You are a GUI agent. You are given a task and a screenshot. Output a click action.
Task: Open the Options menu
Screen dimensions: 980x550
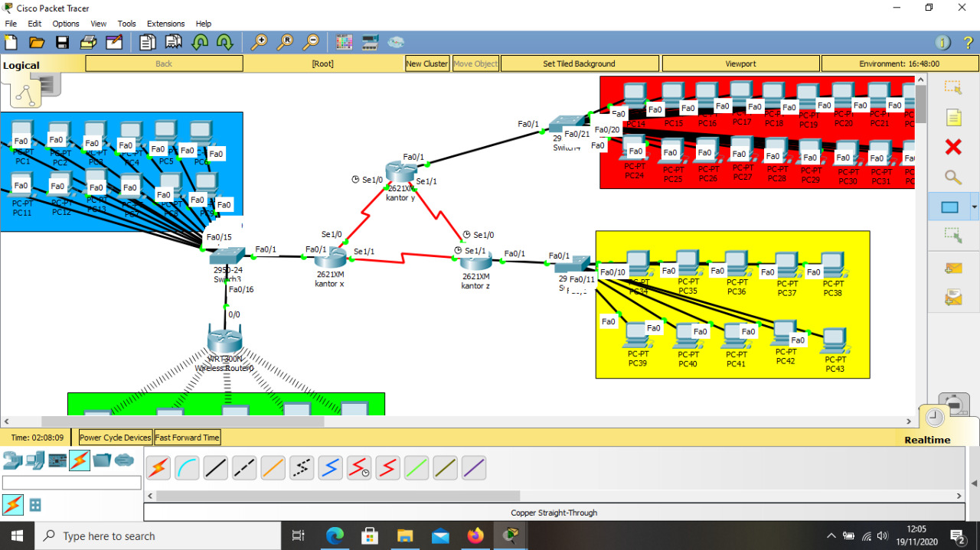pos(66,24)
